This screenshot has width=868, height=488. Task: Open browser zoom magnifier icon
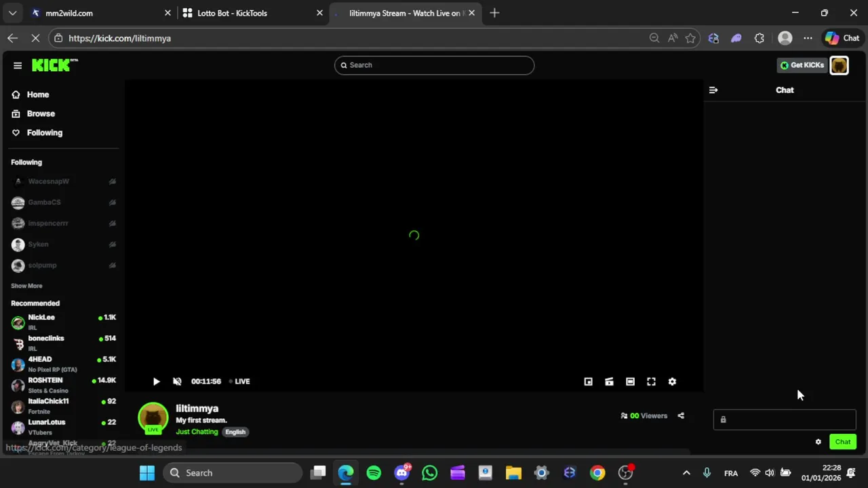point(654,39)
